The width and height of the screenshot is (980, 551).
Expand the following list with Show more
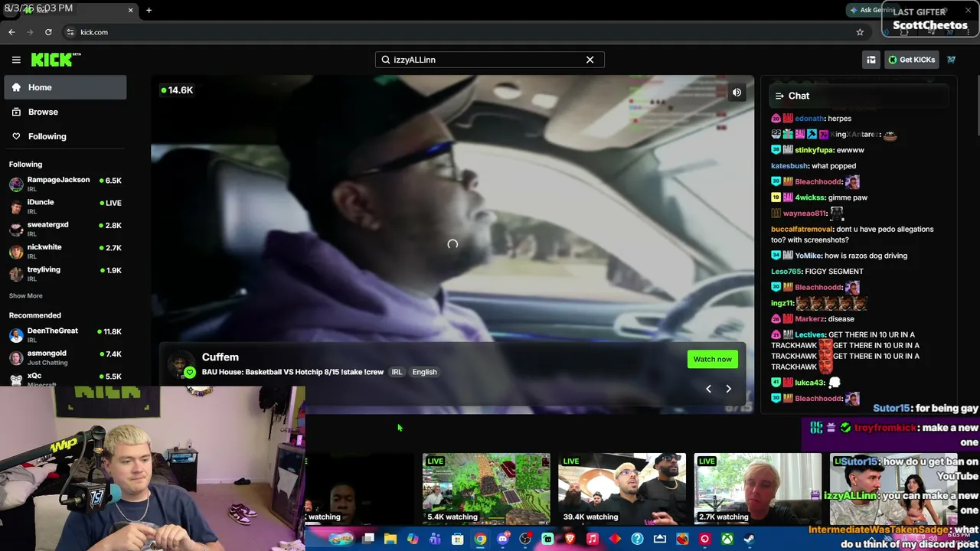tap(26, 295)
